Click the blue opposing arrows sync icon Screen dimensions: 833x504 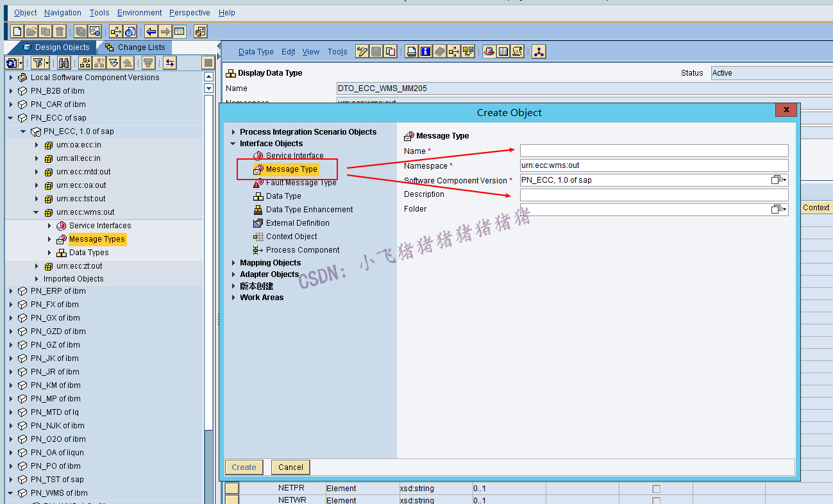click(170, 62)
